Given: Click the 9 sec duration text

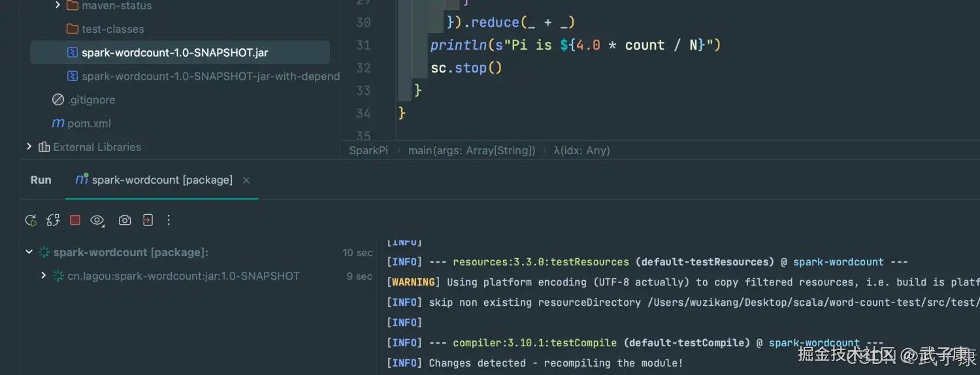Looking at the screenshot, I should point(360,276).
